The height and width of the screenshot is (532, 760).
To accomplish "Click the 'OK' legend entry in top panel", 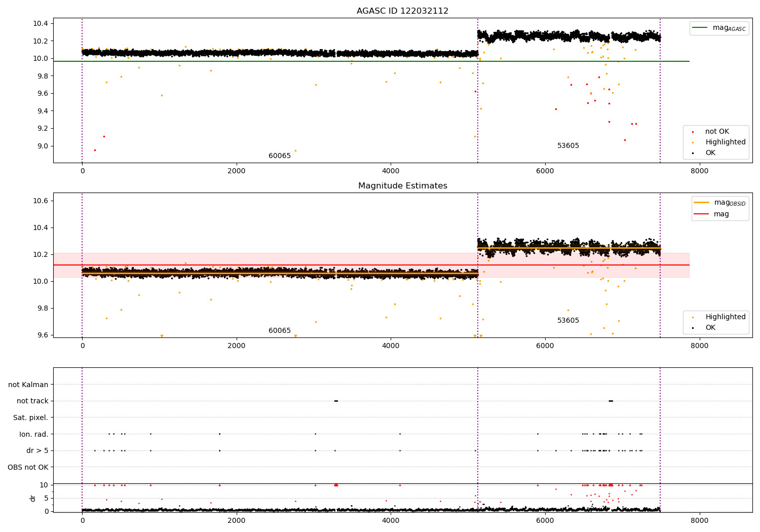I will 710,153.
